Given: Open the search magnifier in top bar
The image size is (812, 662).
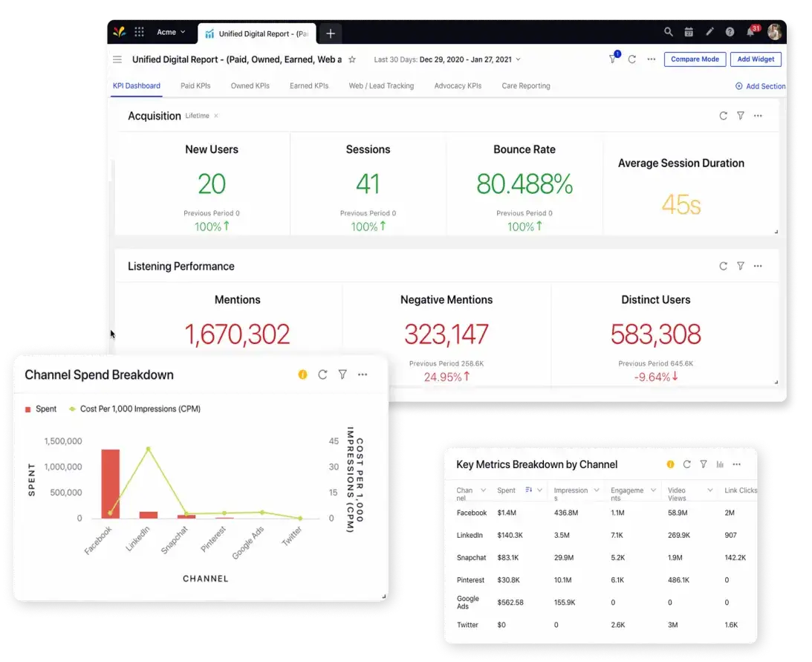Looking at the screenshot, I should click(x=668, y=32).
